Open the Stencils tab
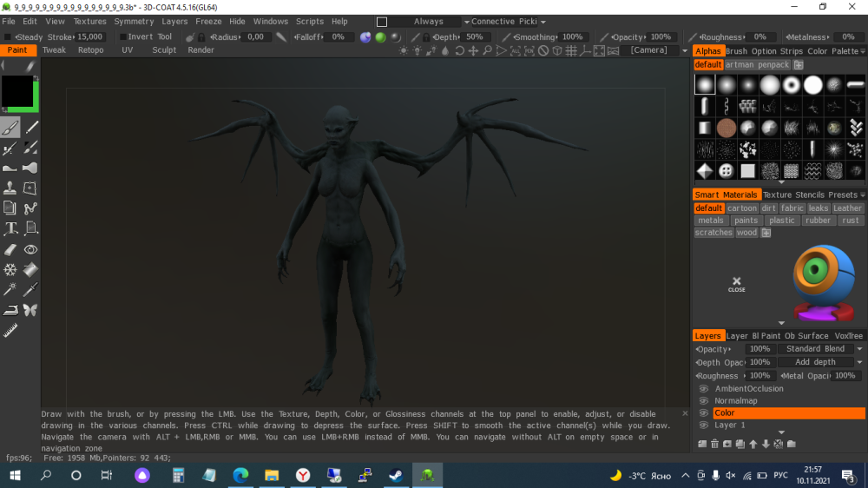This screenshot has width=868, height=488. (x=809, y=195)
